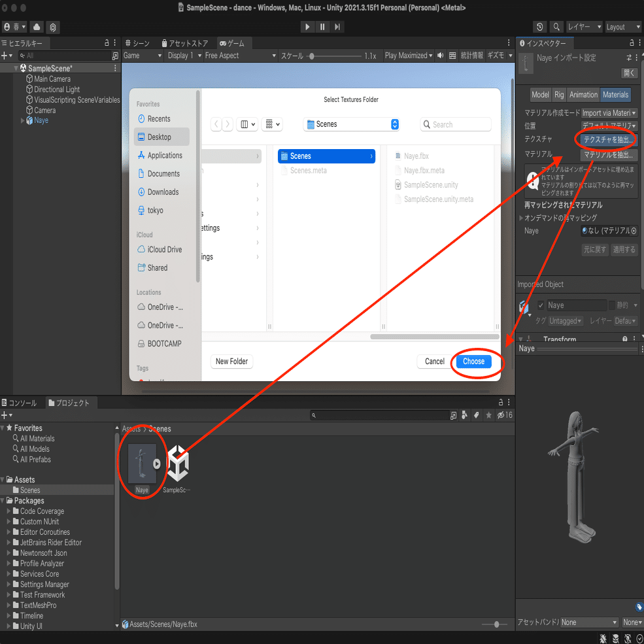This screenshot has width=644, height=644.
Task: Open the group-by grid options button
Action: (x=272, y=124)
